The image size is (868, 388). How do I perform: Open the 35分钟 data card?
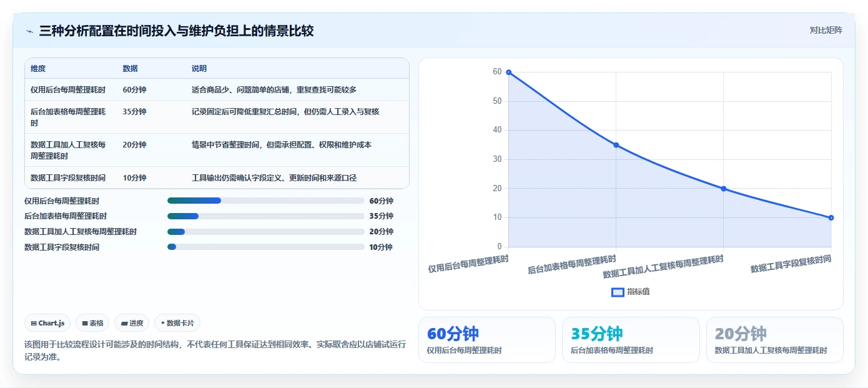(x=631, y=340)
